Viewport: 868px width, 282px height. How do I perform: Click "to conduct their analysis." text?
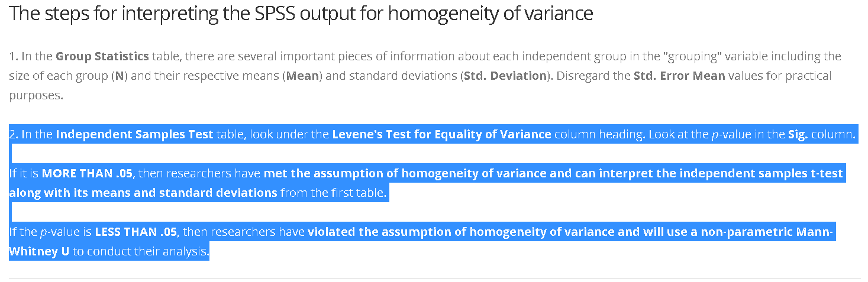(x=141, y=251)
